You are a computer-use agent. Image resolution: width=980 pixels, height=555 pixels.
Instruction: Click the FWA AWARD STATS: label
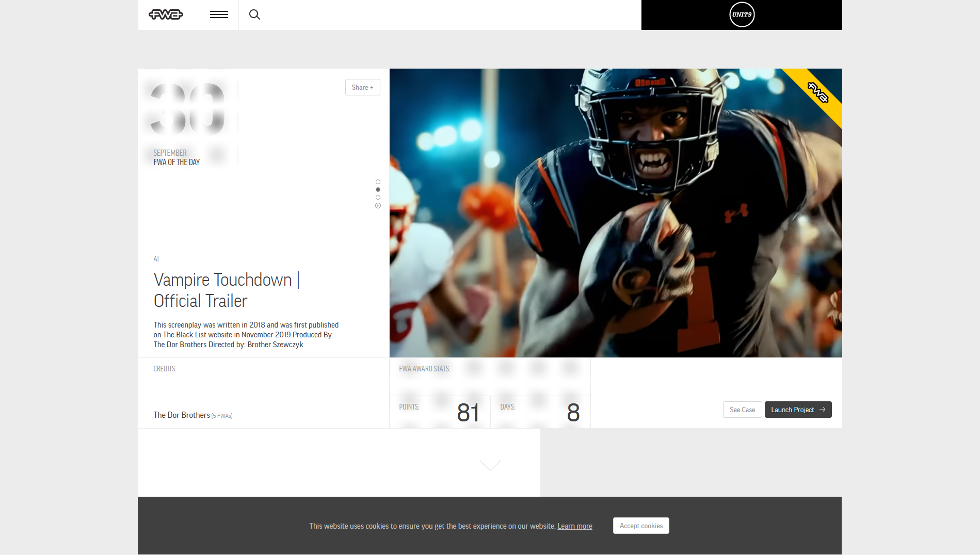pos(424,369)
